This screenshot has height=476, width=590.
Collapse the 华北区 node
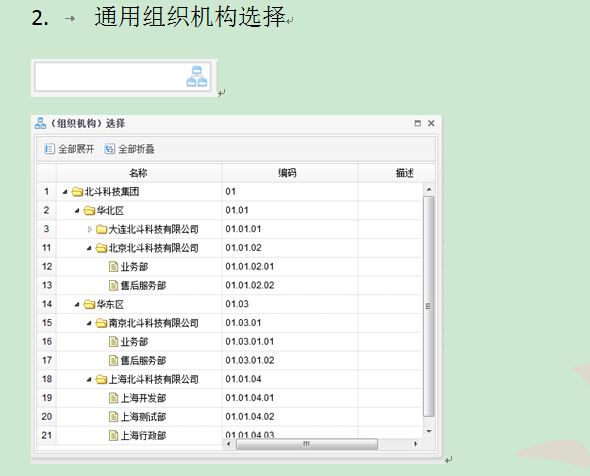[x=77, y=211]
